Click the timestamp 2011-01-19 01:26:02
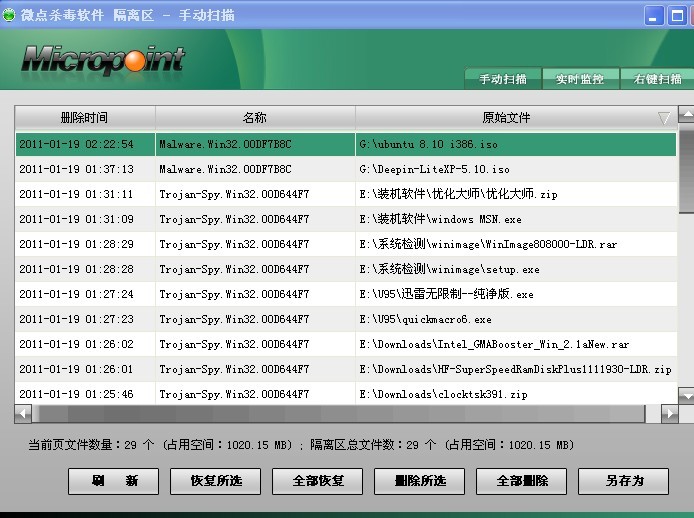This screenshot has width=694, height=518. tap(76, 344)
